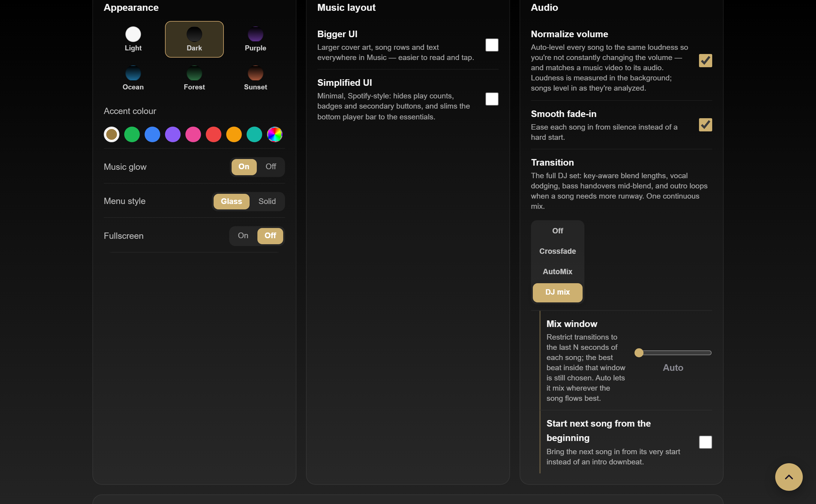Click the Transition heading

pyautogui.click(x=552, y=162)
